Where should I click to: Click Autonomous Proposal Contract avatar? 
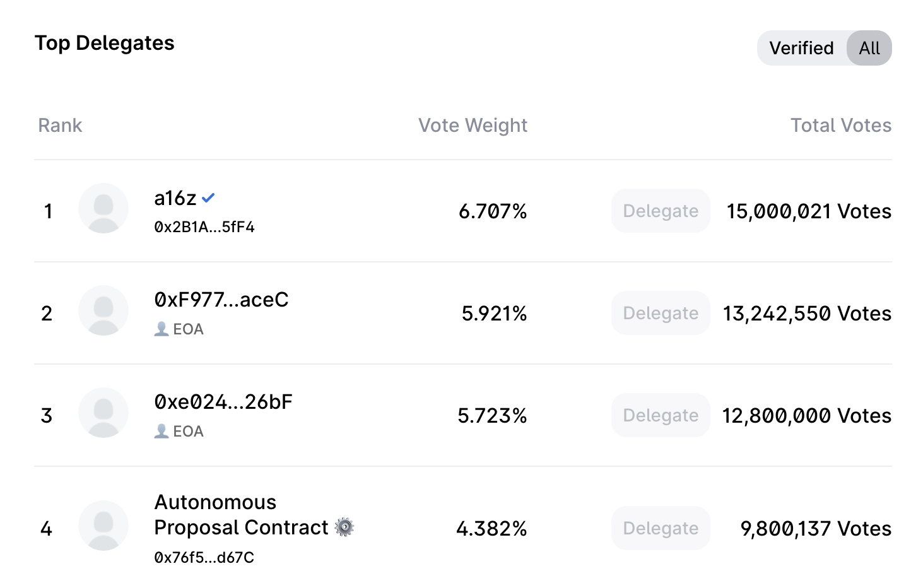103,526
